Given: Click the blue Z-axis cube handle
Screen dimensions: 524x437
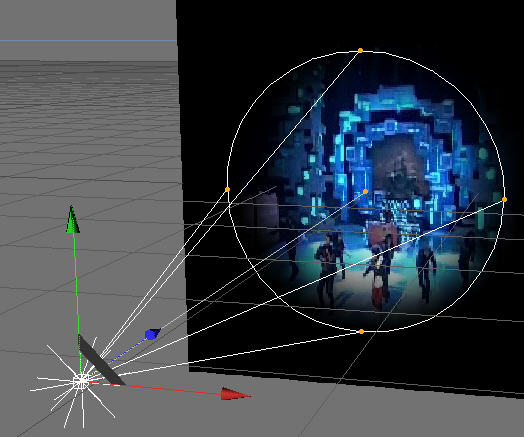Looking at the screenshot, I should point(152,334).
